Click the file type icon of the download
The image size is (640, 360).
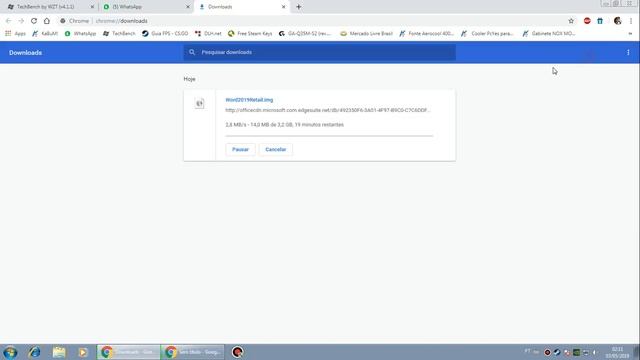tap(200, 104)
